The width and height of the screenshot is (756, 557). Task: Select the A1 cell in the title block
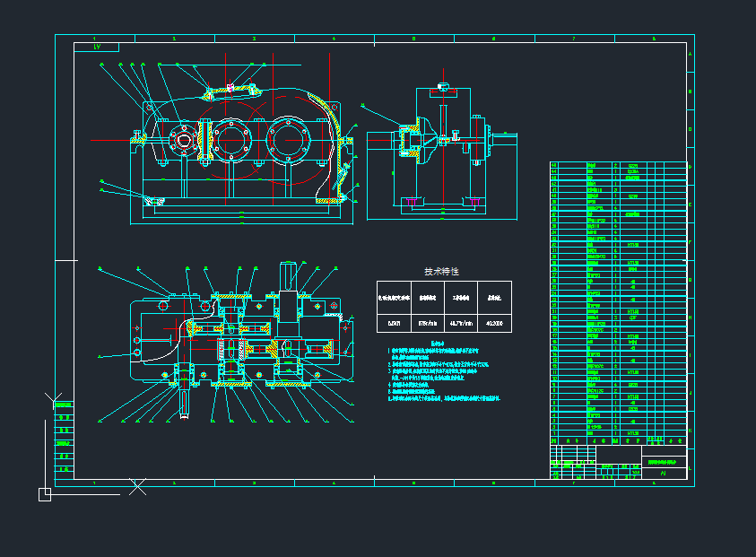tap(663, 472)
